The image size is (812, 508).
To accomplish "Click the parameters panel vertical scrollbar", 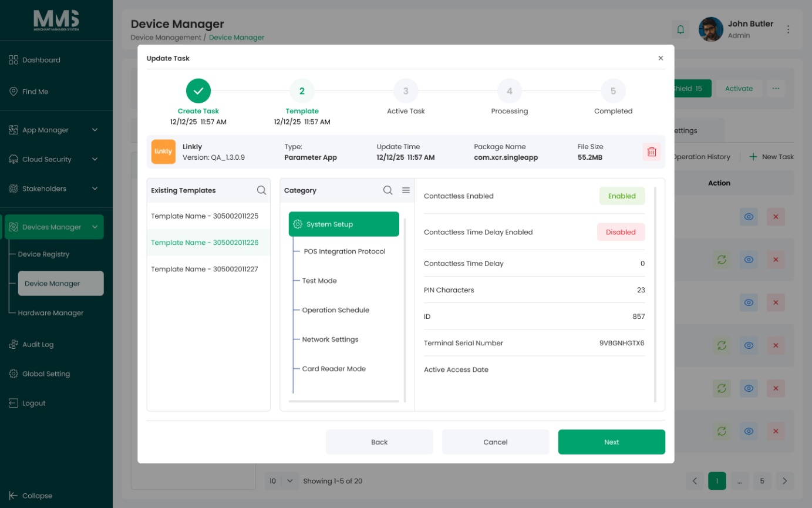I will [x=655, y=294].
